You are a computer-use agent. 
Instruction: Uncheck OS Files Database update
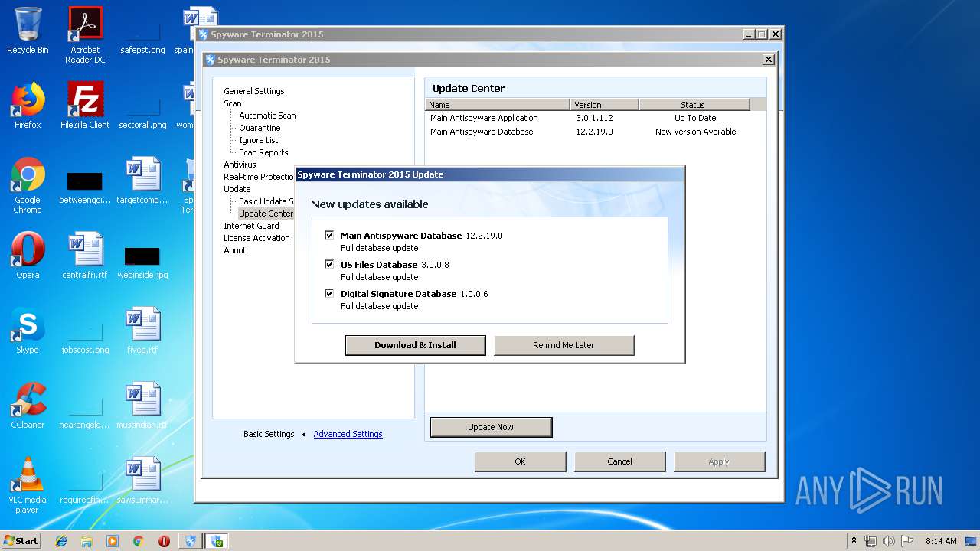point(329,265)
